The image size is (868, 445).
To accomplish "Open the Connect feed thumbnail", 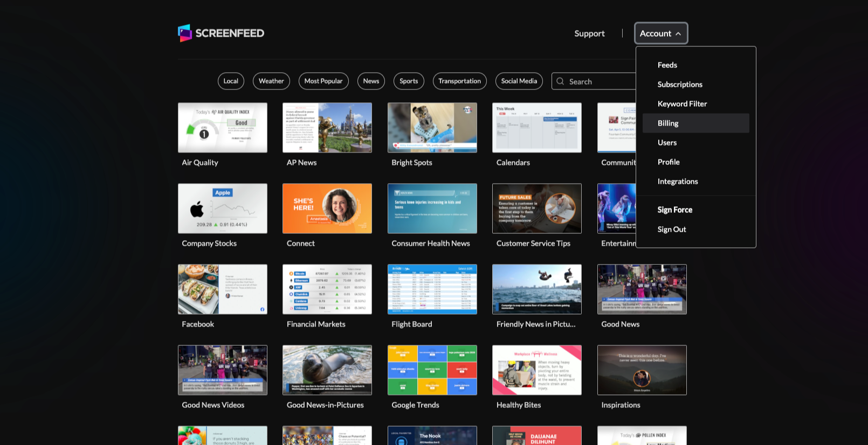I will [x=327, y=208].
